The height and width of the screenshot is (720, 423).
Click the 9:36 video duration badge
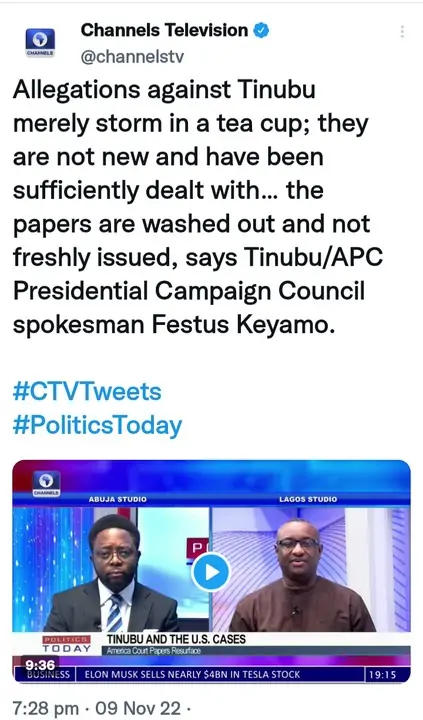[x=40, y=665]
